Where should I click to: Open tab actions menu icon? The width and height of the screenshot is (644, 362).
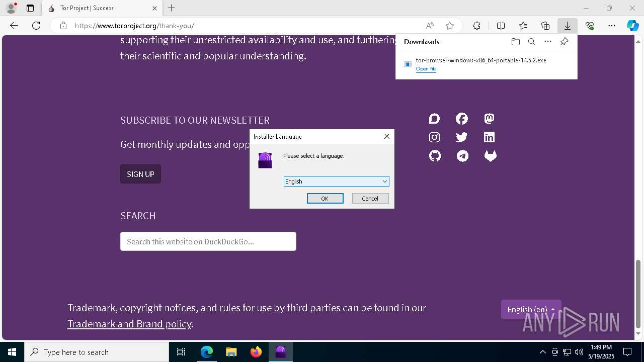(30, 8)
